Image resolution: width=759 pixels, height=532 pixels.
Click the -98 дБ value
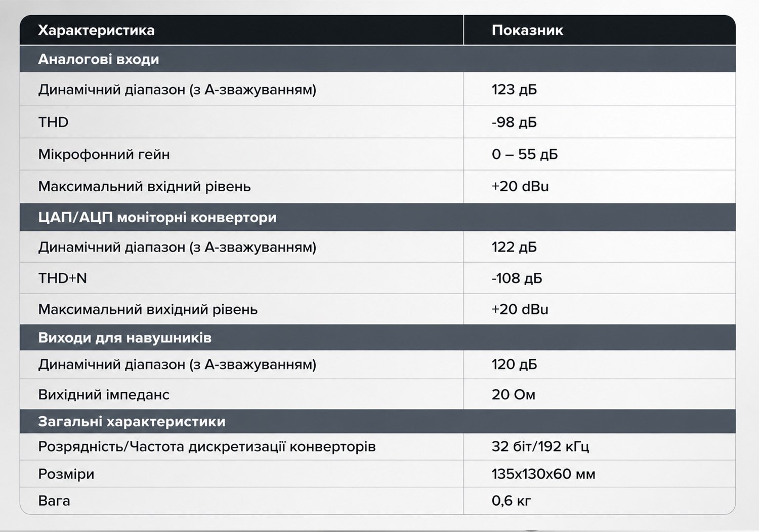click(x=514, y=122)
